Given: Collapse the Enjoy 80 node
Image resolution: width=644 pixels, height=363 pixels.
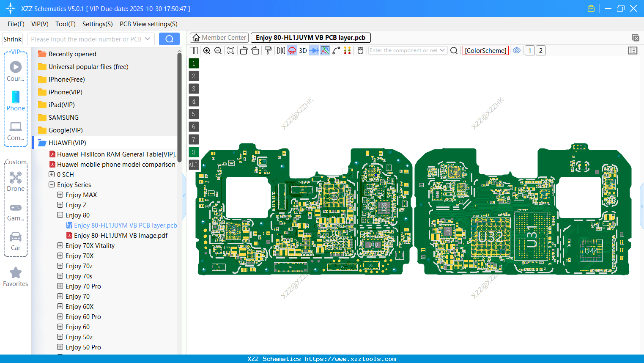Looking at the screenshot, I should (x=60, y=215).
